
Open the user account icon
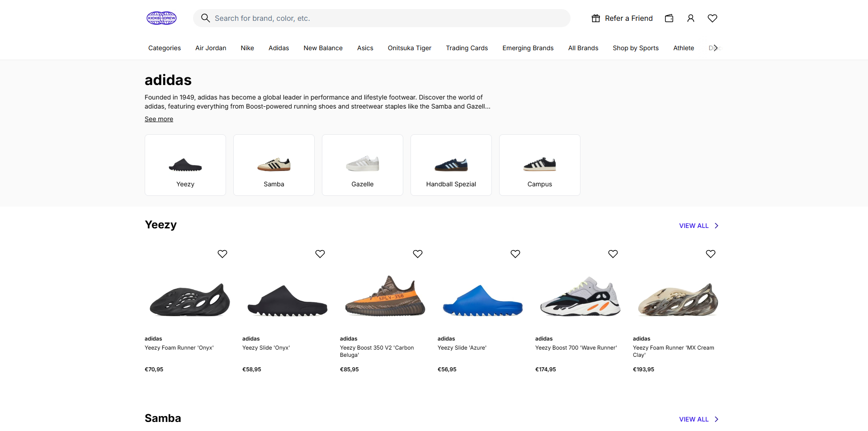[691, 18]
